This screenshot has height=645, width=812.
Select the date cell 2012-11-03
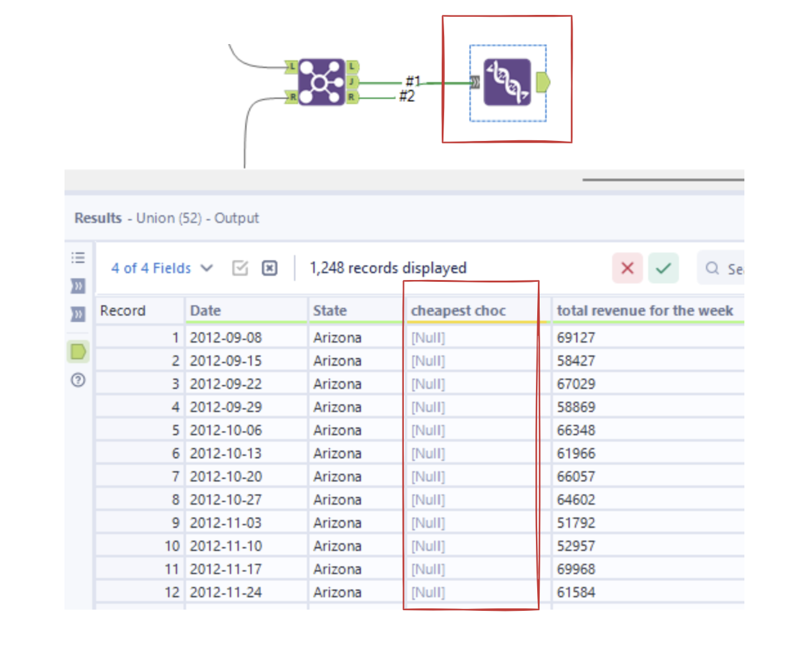[x=246, y=523]
